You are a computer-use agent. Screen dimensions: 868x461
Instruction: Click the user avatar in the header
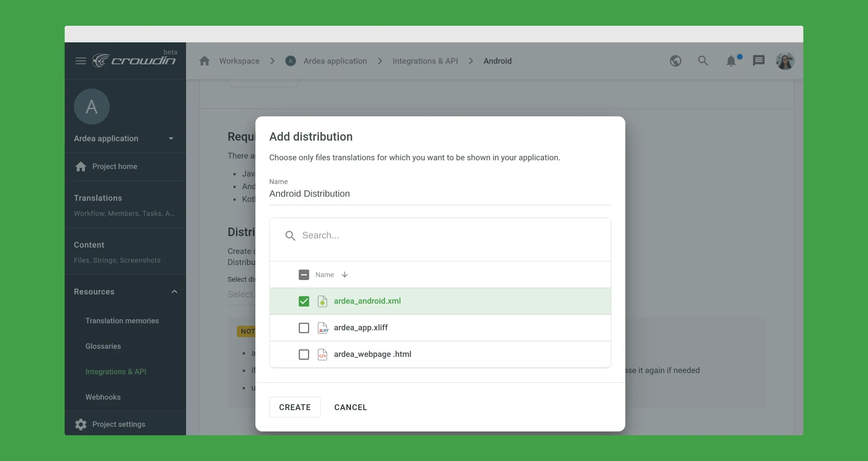coord(786,61)
